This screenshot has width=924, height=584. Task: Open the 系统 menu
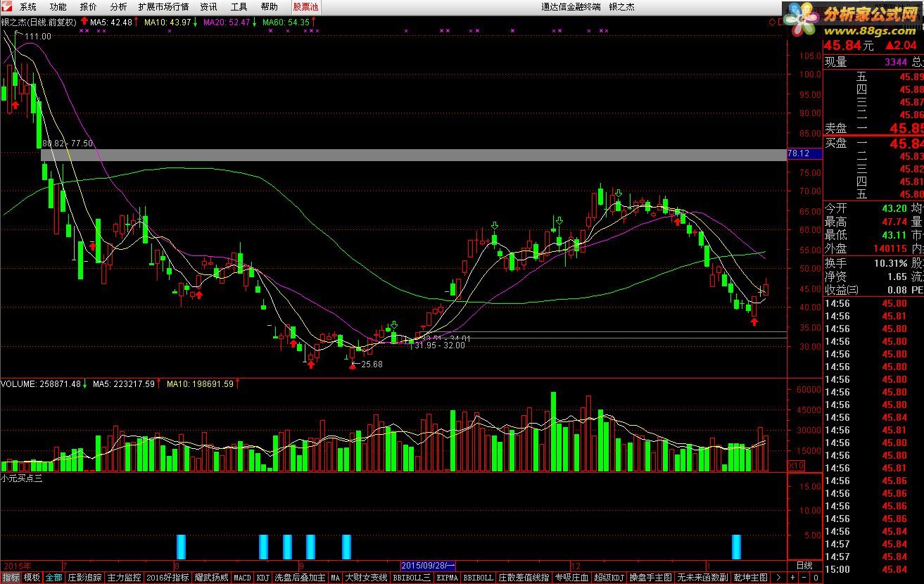point(27,7)
